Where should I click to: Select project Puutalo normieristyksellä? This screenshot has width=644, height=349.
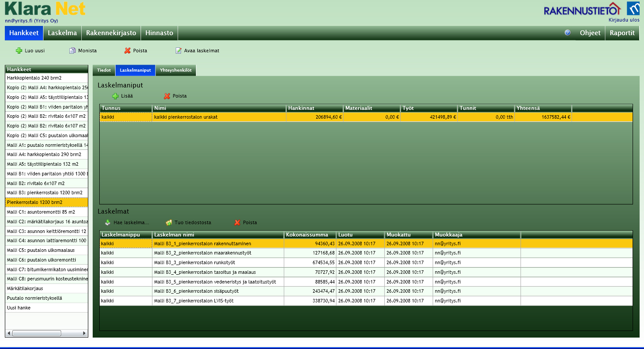pyautogui.click(x=47, y=298)
